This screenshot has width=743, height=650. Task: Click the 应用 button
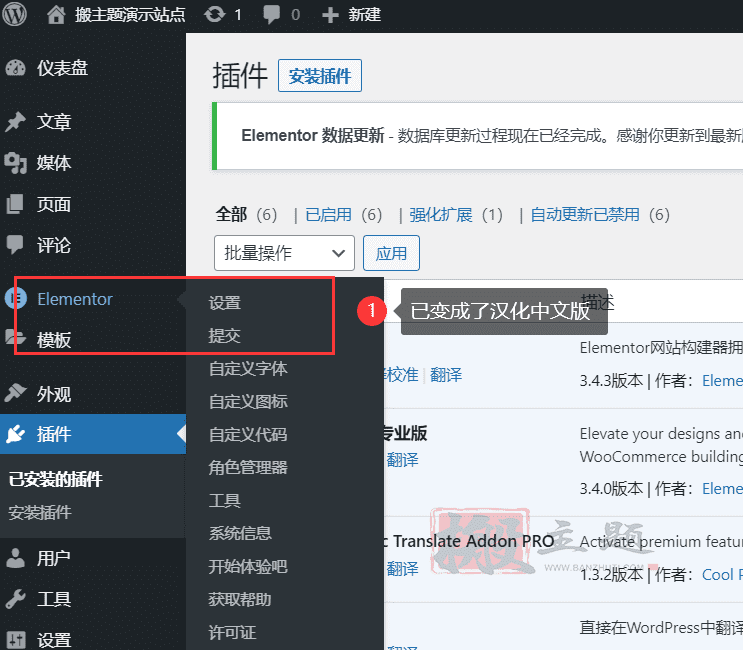click(391, 253)
